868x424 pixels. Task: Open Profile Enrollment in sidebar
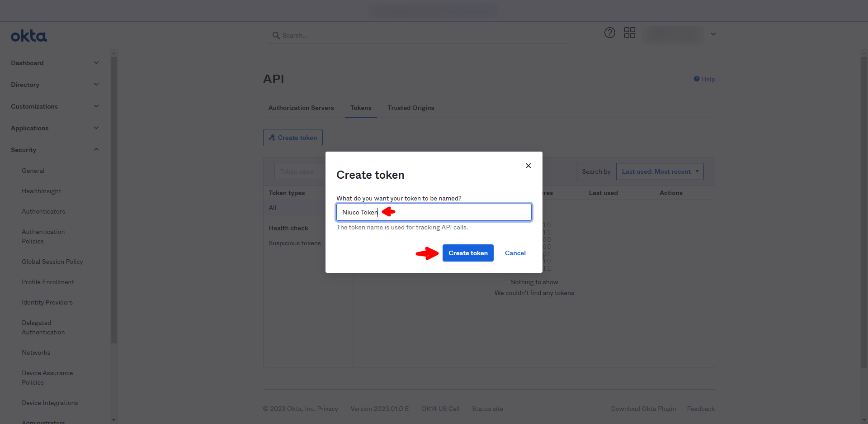48,282
